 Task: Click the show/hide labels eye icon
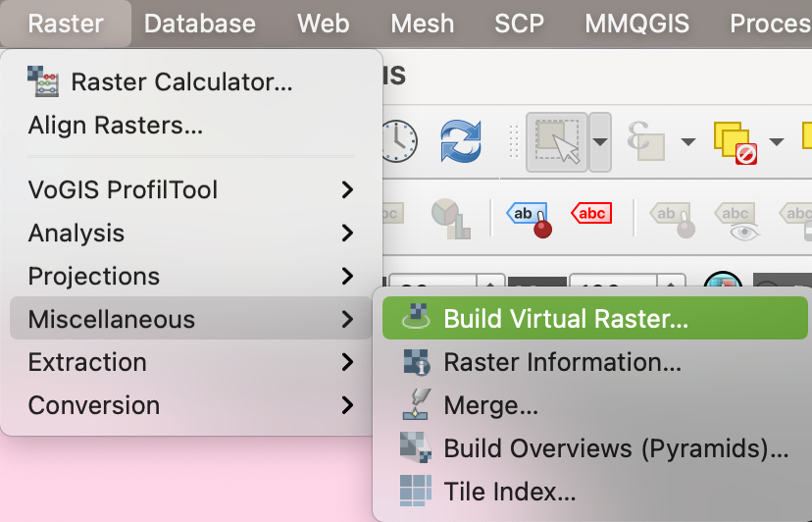coord(736,218)
